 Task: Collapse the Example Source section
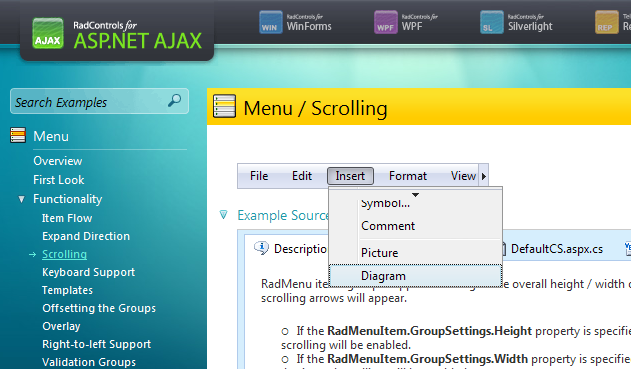(x=223, y=214)
